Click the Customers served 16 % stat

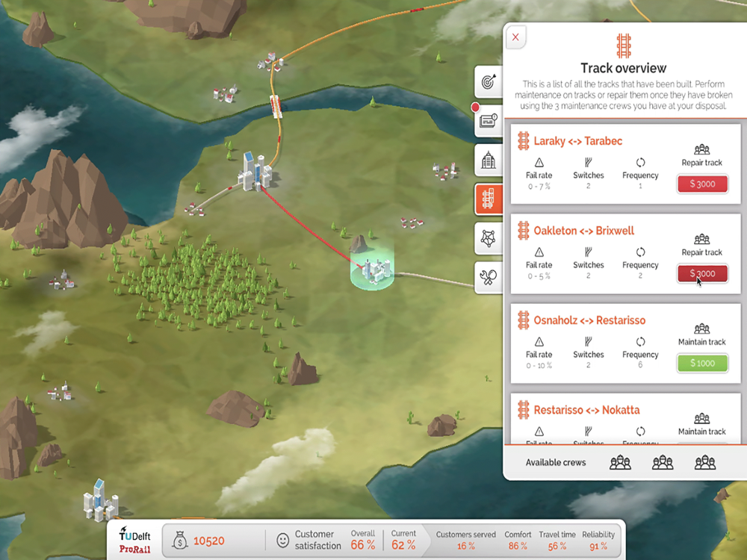(466, 540)
